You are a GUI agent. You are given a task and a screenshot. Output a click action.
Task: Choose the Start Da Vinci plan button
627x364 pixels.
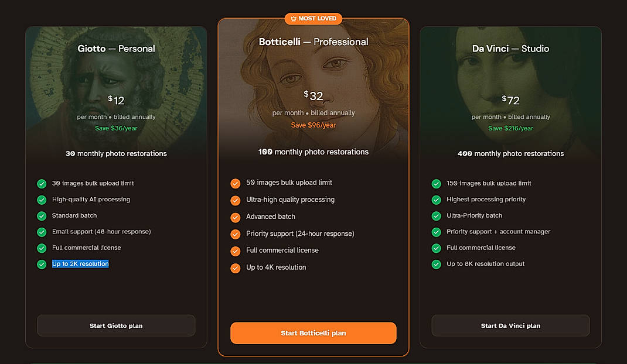(x=510, y=325)
